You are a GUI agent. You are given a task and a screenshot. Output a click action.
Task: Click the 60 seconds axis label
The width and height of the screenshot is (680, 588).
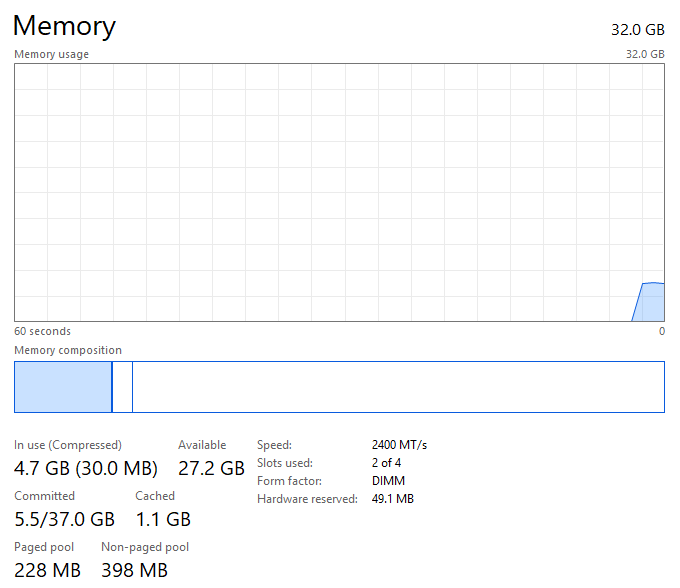pyautogui.click(x=42, y=331)
